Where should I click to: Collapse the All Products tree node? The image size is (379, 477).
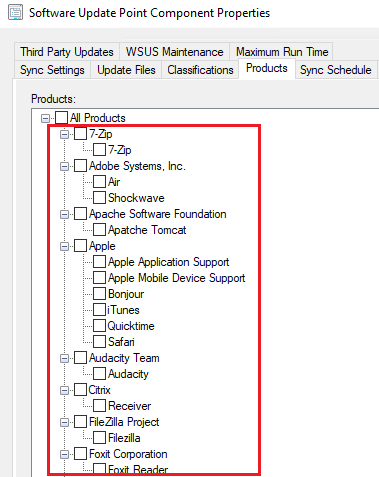(45, 118)
